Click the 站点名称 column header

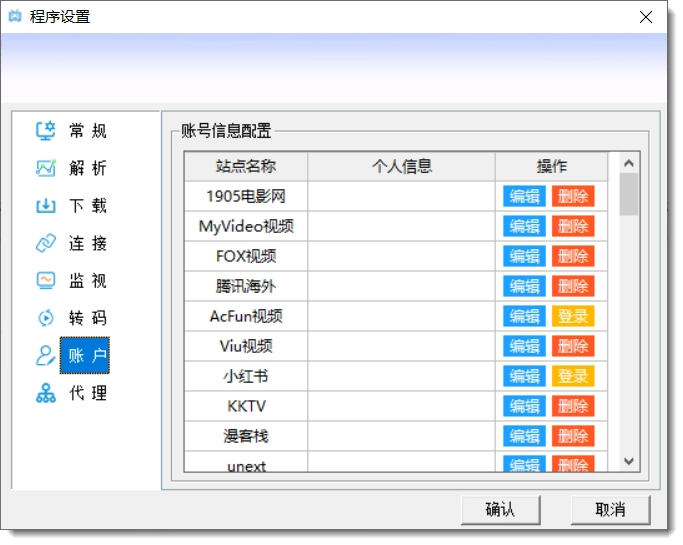[246, 166]
